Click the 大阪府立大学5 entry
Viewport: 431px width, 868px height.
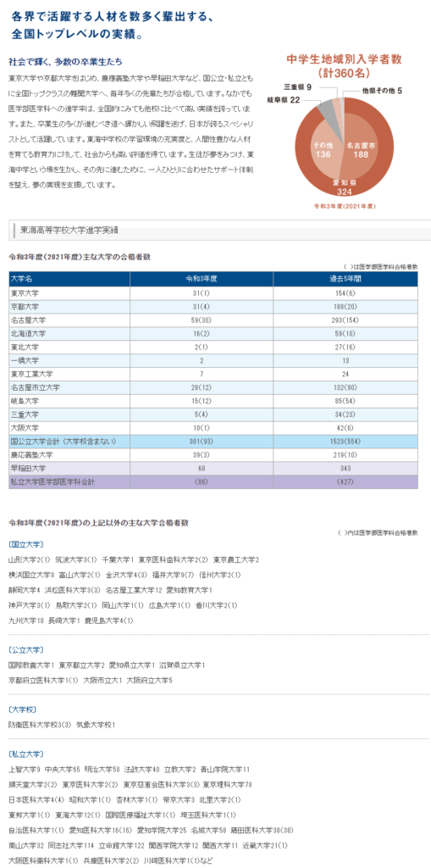pos(149,680)
